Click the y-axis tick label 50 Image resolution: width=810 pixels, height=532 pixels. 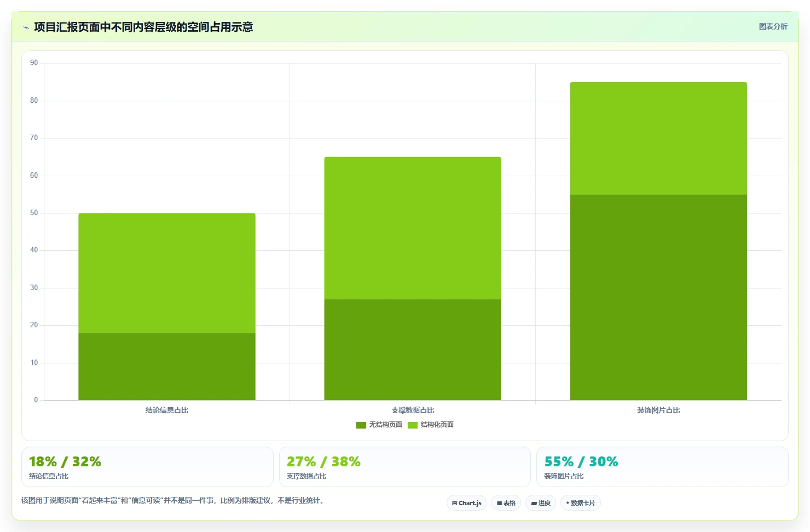(34, 213)
